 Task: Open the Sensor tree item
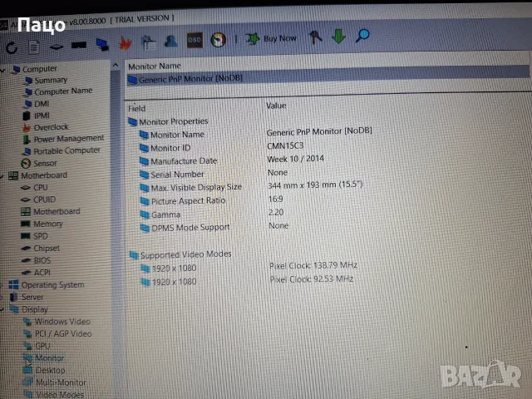[x=45, y=164]
